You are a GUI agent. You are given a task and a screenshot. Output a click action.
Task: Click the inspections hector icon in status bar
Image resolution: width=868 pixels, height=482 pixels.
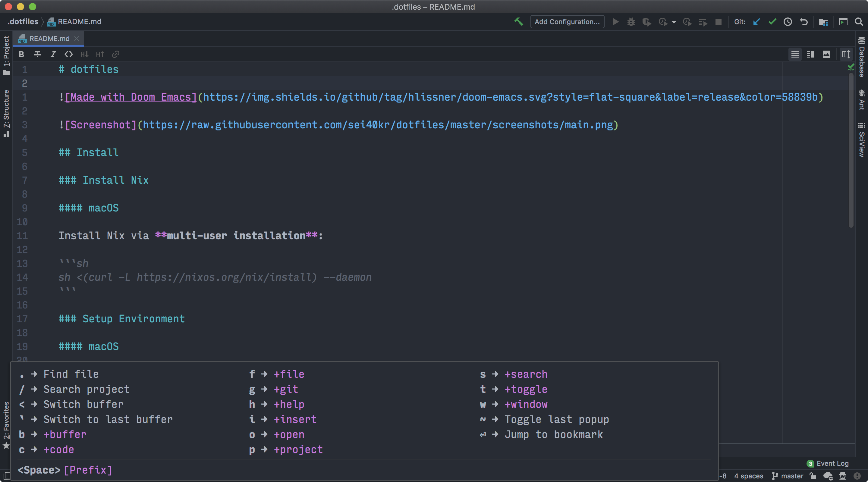coord(843,476)
